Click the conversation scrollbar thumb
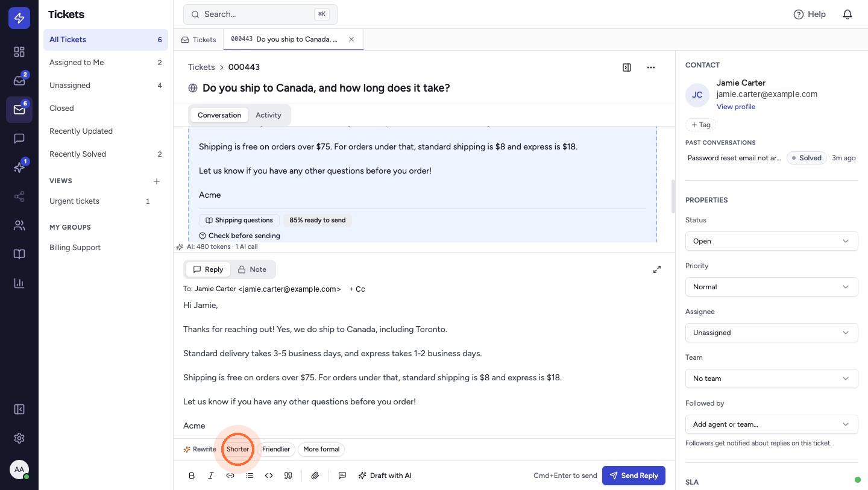The height and width of the screenshot is (490, 868). (673, 196)
